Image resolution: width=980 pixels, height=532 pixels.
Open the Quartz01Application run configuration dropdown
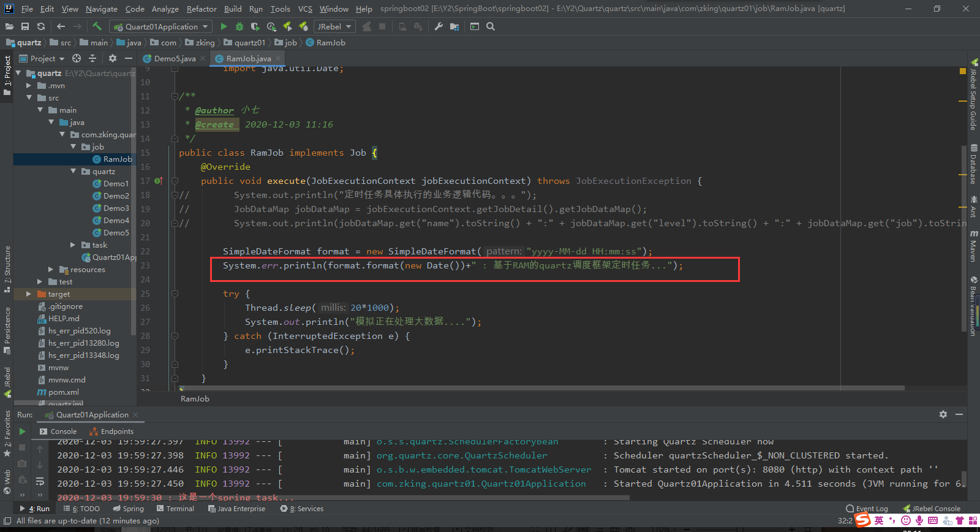(x=161, y=26)
